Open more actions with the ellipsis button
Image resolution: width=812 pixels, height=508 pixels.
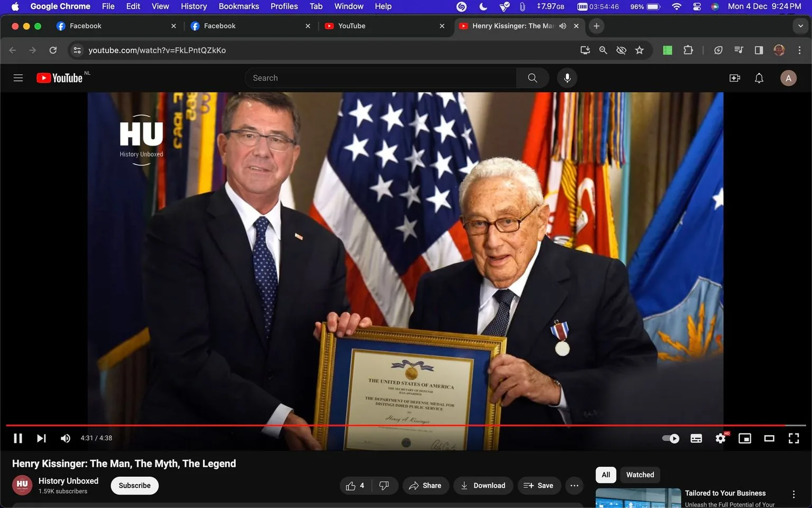click(x=574, y=485)
